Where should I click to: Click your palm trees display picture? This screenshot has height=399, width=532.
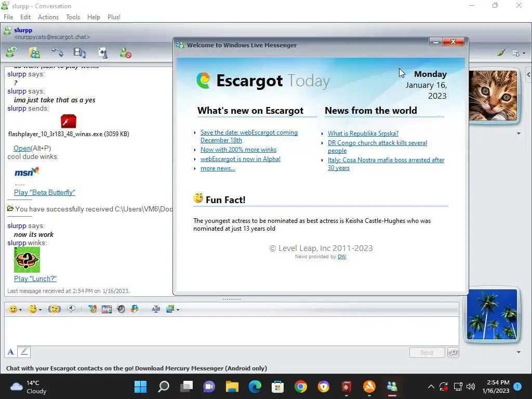click(x=492, y=314)
